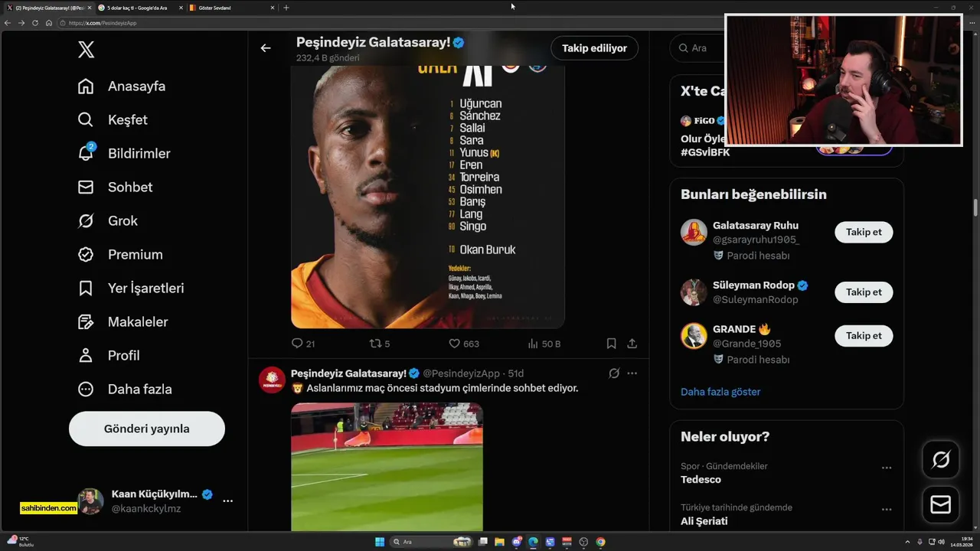Reload the page
Screen dimensions: 980x551
coord(35,23)
